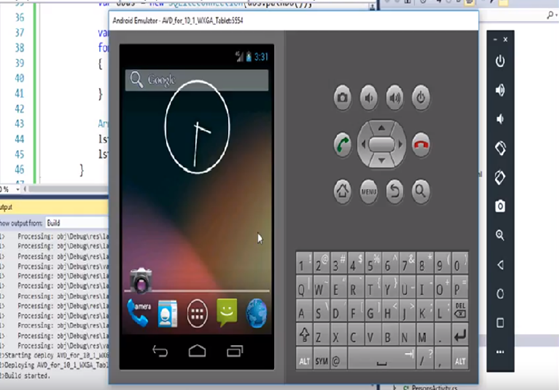The width and height of the screenshot is (559, 390).
Task: Click the hardware Back button
Action: 395,191
